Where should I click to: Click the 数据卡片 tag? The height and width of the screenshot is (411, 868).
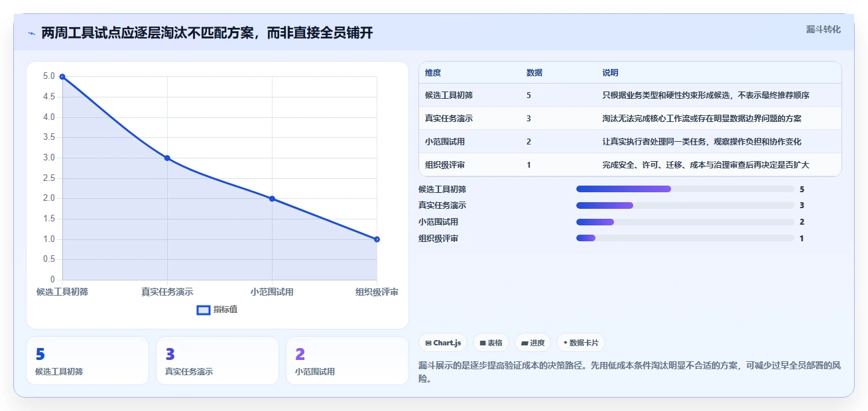pos(581,343)
